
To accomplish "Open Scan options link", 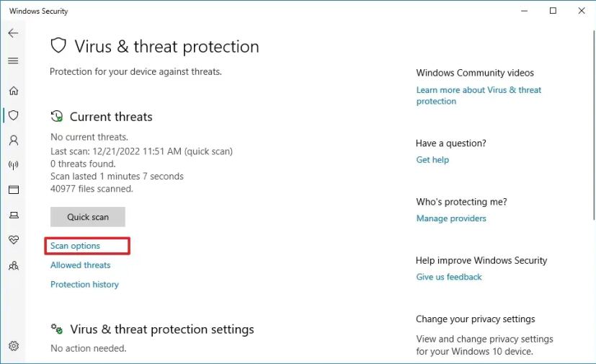I will (x=75, y=246).
